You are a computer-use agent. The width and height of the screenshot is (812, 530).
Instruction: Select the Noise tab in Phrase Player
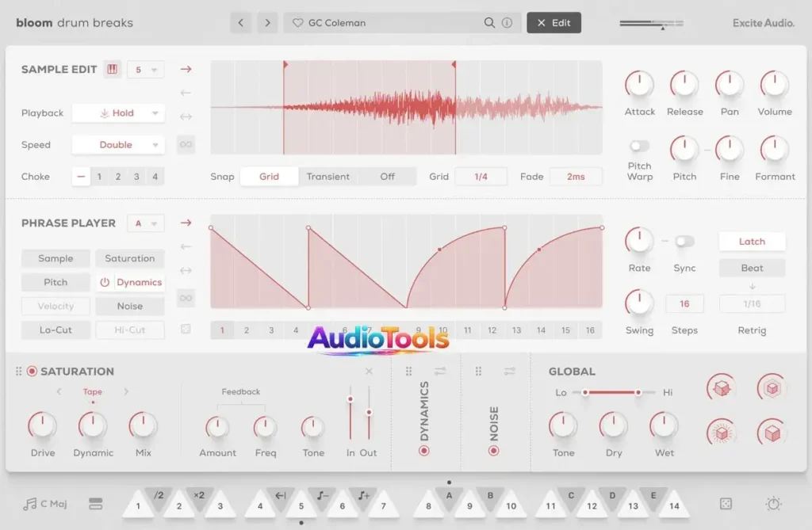pyautogui.click(x=129, y=306)
